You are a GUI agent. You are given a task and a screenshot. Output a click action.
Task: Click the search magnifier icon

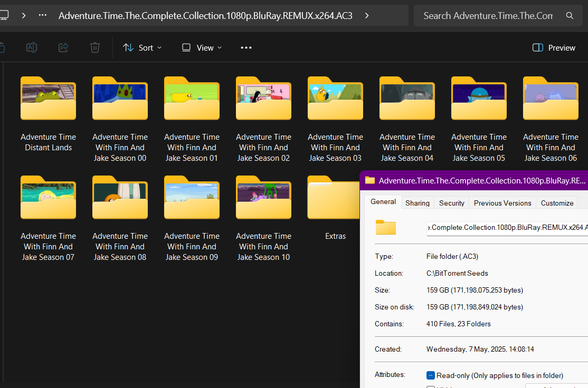[570, 16]
